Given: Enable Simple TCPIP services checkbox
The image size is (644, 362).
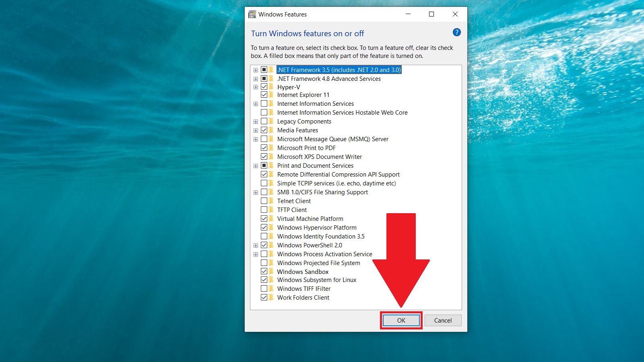Looking at the screenshot, I should pos(264,183).
